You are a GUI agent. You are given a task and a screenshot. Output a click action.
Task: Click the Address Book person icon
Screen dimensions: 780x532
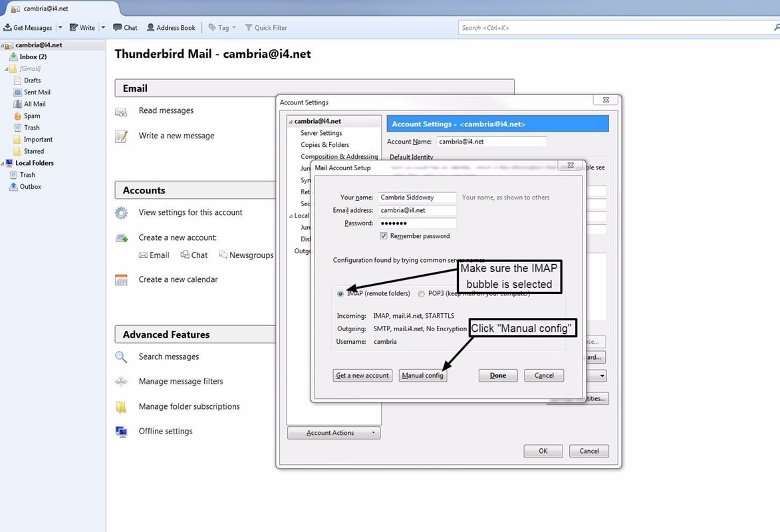click(x=150, y=27)
